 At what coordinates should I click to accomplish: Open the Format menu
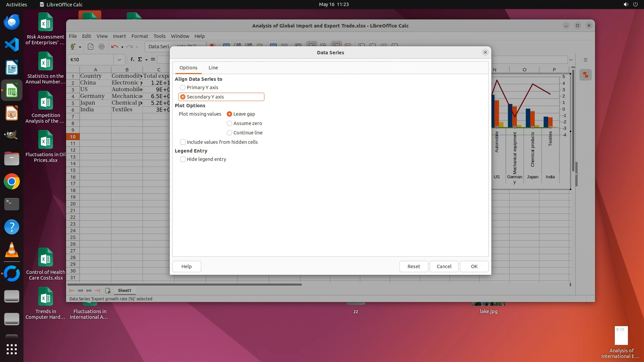[x=140, y=36]
